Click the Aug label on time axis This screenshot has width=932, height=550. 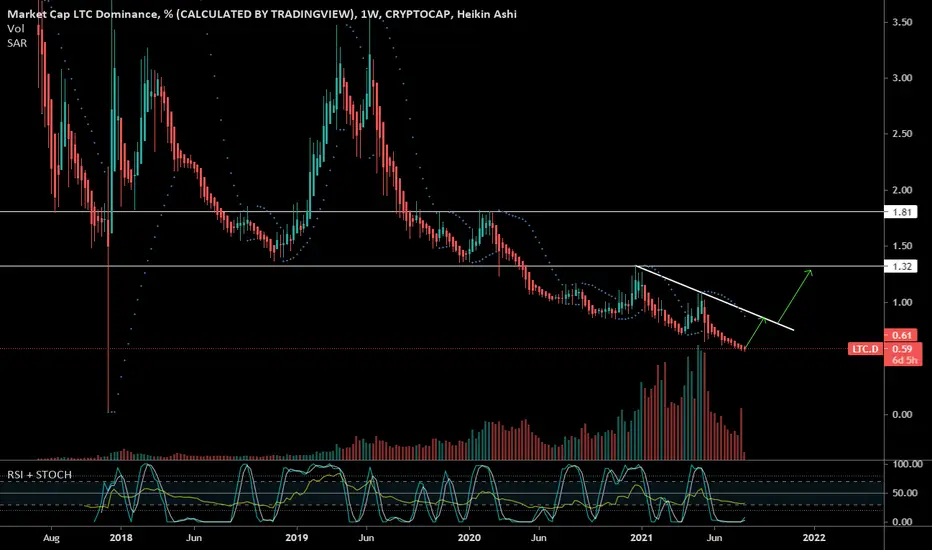(51, 538)
